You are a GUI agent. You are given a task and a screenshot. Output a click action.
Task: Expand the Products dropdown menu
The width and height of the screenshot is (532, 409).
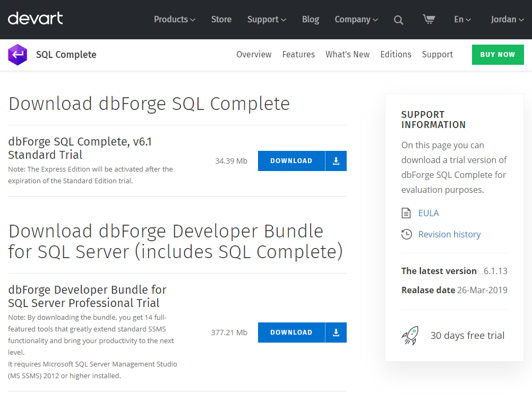coord(175,19)
